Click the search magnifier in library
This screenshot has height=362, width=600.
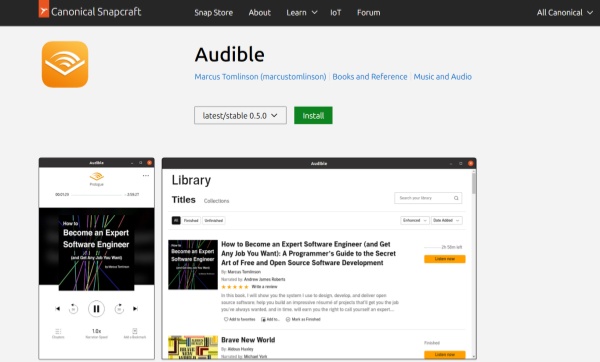coord(456,198)
